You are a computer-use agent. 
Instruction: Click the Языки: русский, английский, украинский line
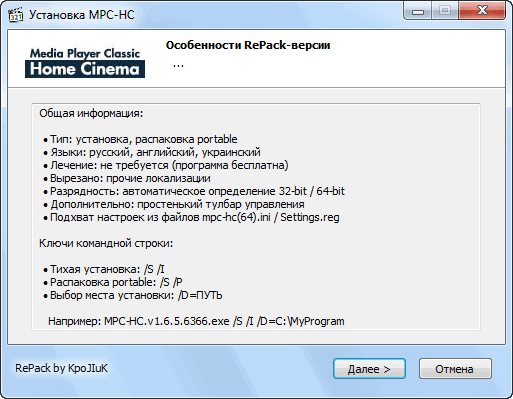tap(152, 152)
